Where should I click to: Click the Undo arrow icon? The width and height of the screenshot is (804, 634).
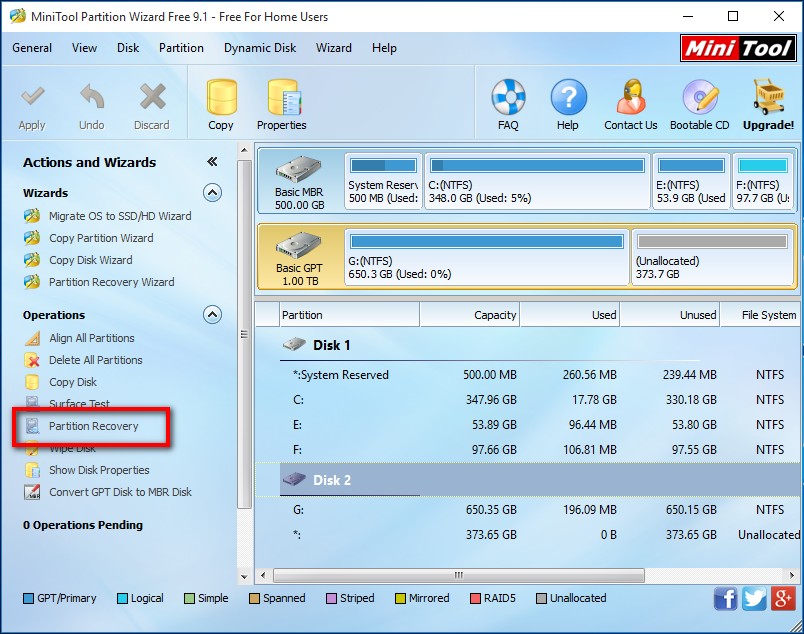tap(92, 98)
